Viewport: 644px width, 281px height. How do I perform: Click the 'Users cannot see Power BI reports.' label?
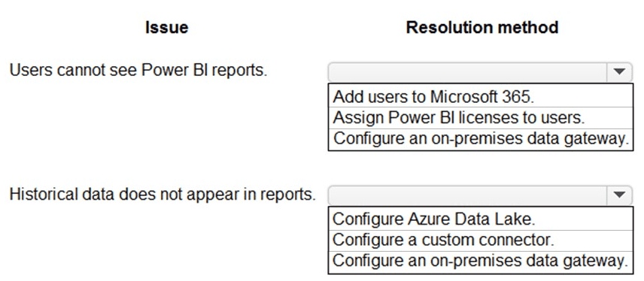tap(138, 71)
